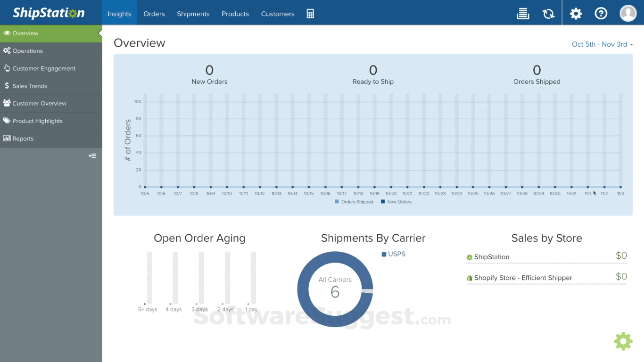
Task: Click the sidebar collapse arrow icon
Action: pos(92,156)
